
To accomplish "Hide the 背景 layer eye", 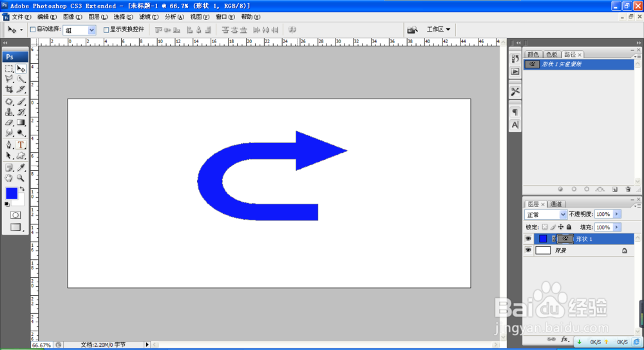I will click(x=528, y=250).
